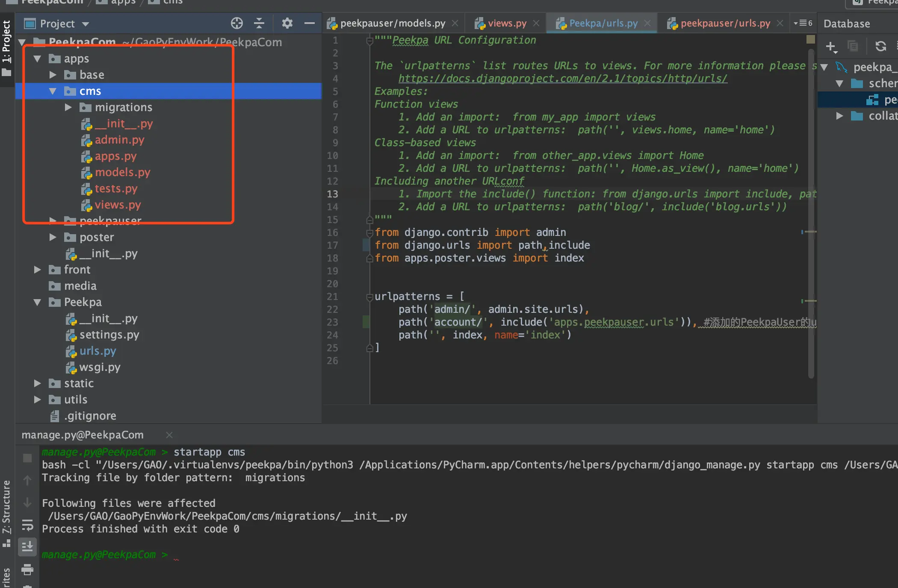This screenshot has width=898, height=588.
Task: Close the manage.py@PeekpaCom console tab
Action: click(169, 435)
